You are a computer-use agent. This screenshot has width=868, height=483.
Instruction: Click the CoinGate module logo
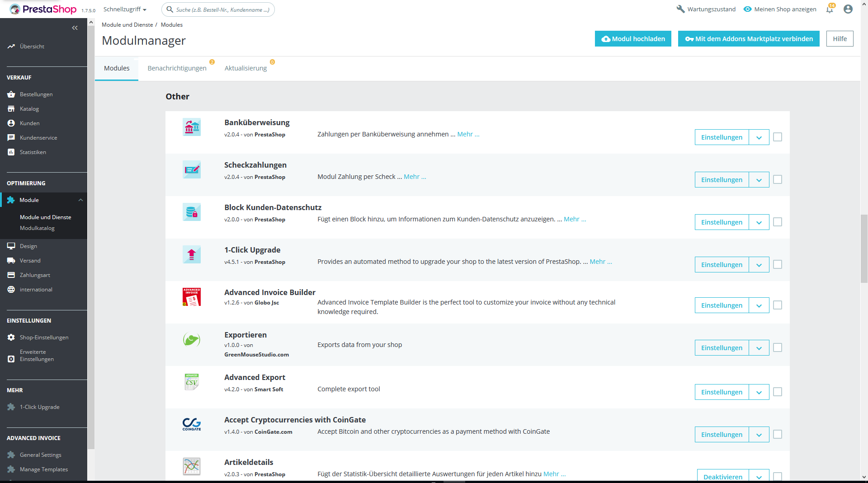pos(192,425)
